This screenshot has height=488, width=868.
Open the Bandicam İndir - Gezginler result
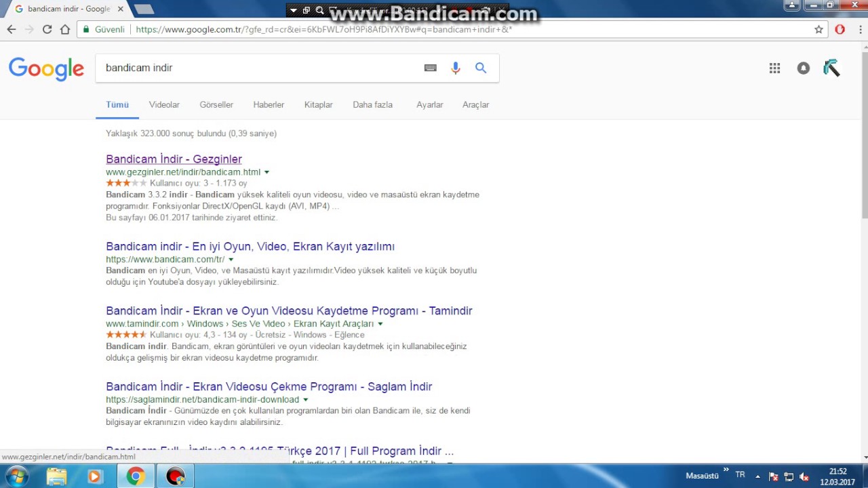click(x=174, y=159)
